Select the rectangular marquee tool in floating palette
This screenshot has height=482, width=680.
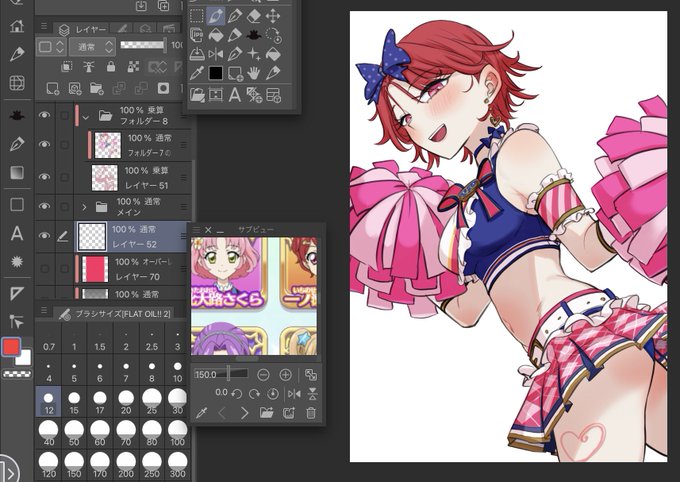coord(196,16)
